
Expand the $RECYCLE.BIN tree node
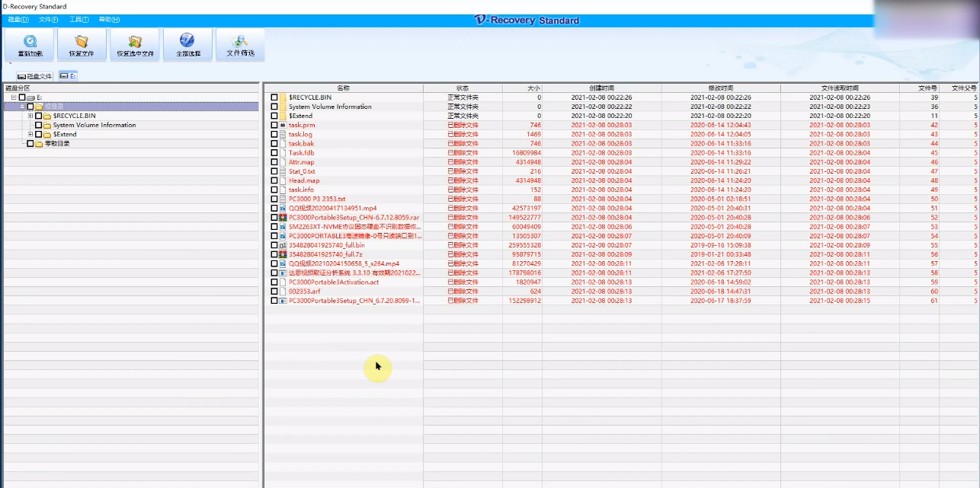tap(30, 116)
